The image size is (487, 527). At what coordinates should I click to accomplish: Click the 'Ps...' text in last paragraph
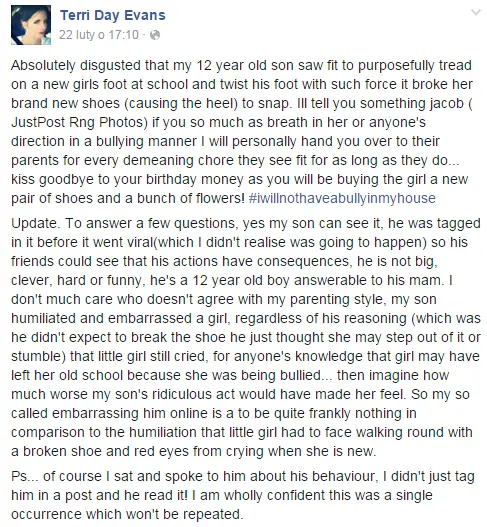tap(25, 476)
